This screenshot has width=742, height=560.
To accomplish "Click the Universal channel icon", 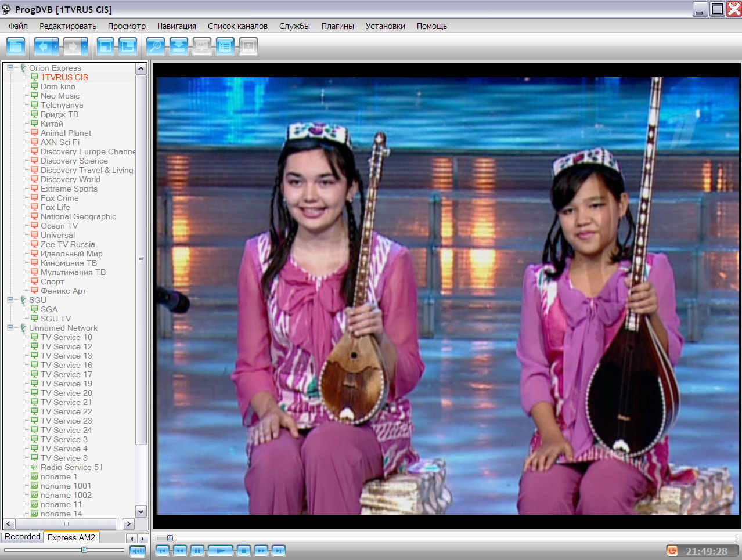I will tap(34, 235).
